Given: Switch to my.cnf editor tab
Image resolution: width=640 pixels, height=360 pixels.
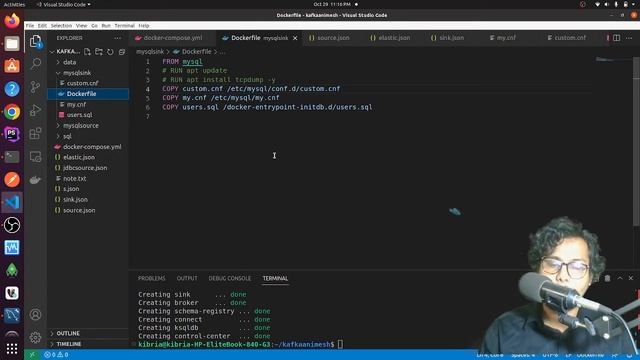Looking at the screenshot, I should (x=506, y=38).
